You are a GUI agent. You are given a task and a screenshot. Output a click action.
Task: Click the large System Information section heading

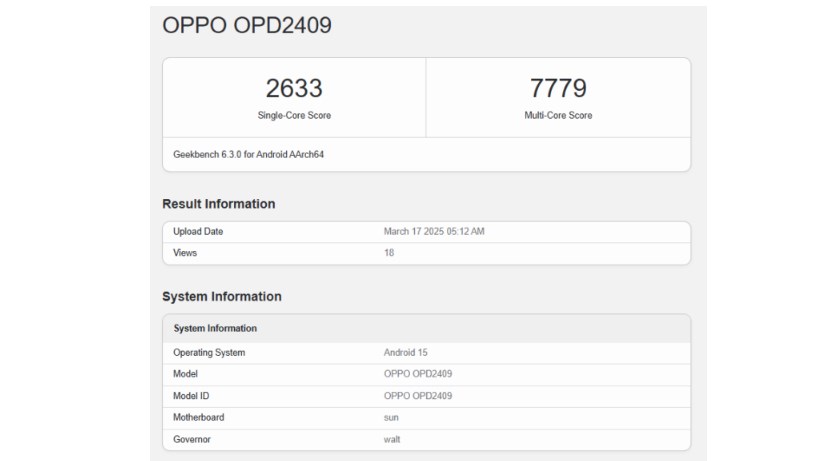pyautogui.click(x=222, y=296)
